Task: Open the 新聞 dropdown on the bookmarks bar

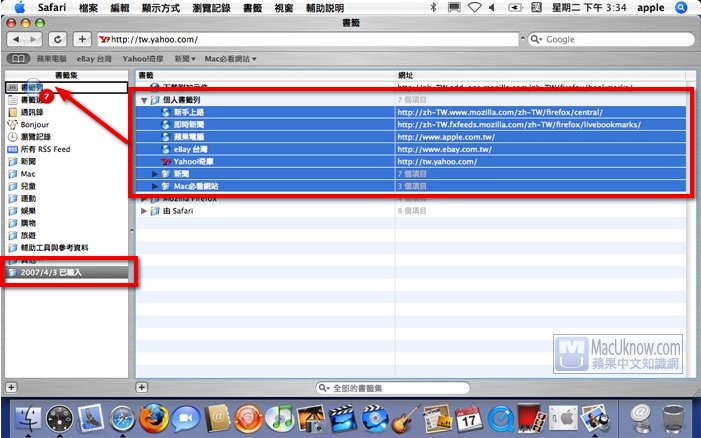Action: [x=185, y=59]
